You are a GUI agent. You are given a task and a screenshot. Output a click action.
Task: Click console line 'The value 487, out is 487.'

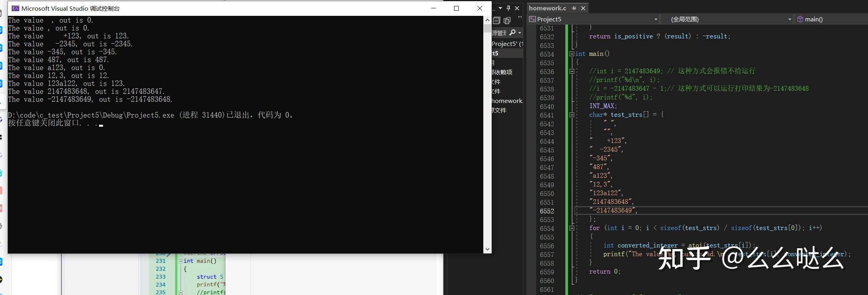[x=59, y=60]
